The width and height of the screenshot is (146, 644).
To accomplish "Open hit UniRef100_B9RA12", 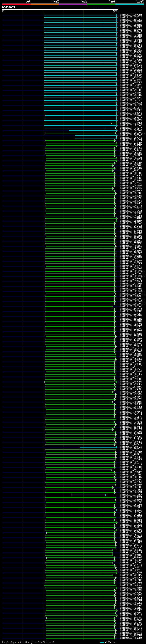I will (131, 17).
